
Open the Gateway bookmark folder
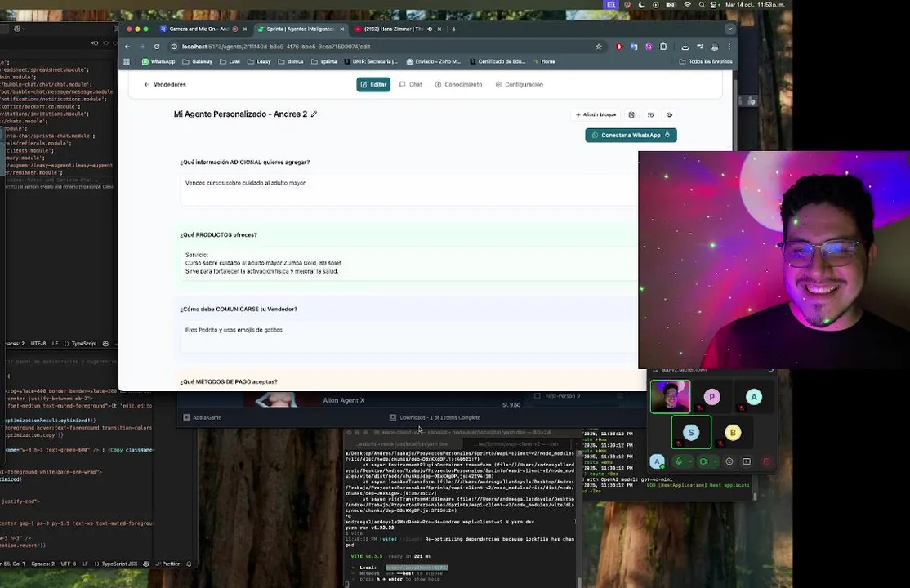coord(198,61)
